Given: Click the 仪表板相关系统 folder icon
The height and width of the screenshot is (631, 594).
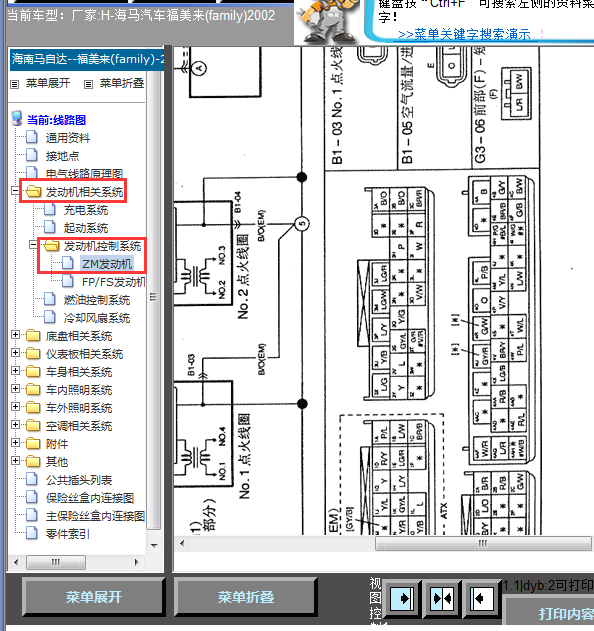Looking at the screenshot, I should tap(33, 354).
